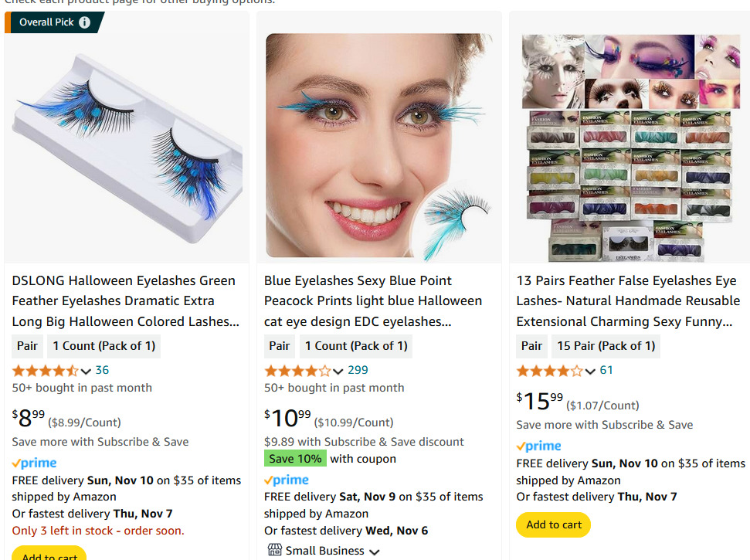
Task: Click star rating of DSLONG eyelashes
Action: point(45,371)
